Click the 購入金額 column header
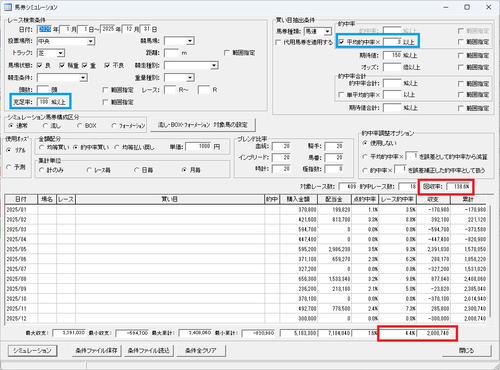Image resolution: width=500 pixels, height=370 pixels. tap(298, 199)
